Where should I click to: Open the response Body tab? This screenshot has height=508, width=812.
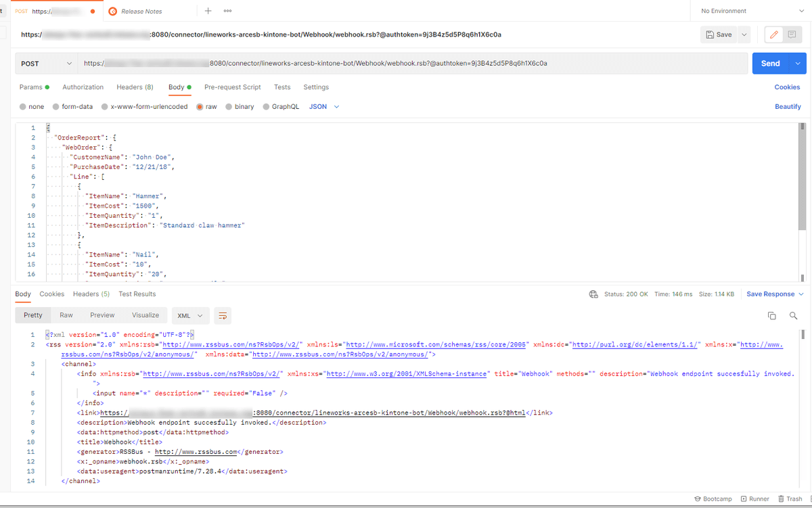click(x=23, y=294)
